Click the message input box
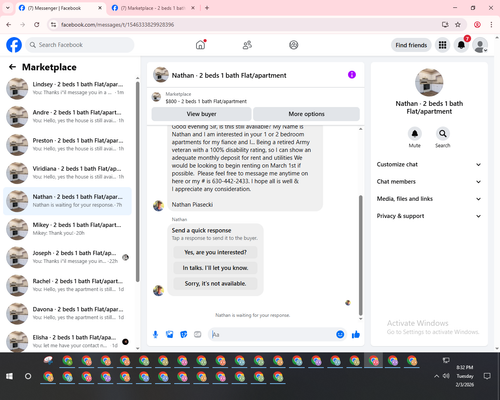Screen dimensions: 500x400 tap(273, 334)
